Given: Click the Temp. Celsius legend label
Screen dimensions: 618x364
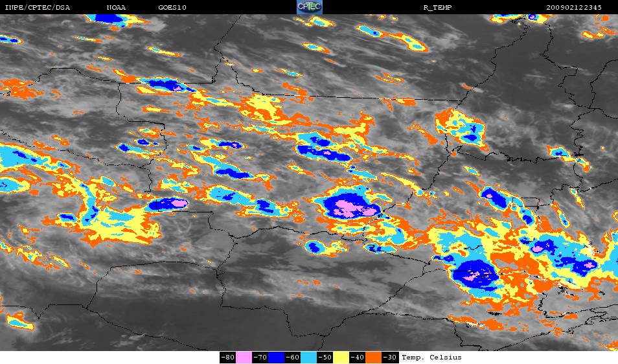Looking at the screenshot, I should click(x=431, y=358).
